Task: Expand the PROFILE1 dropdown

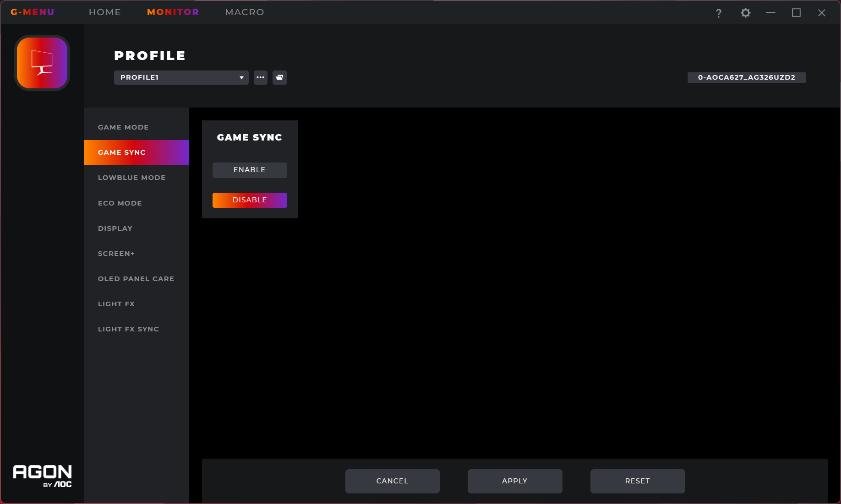Action: [x=181, y=77]
